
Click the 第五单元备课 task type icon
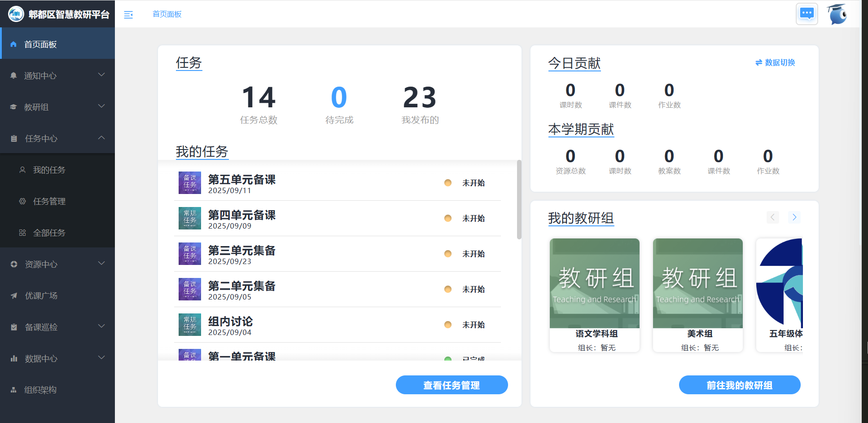(x=189, y=183)
